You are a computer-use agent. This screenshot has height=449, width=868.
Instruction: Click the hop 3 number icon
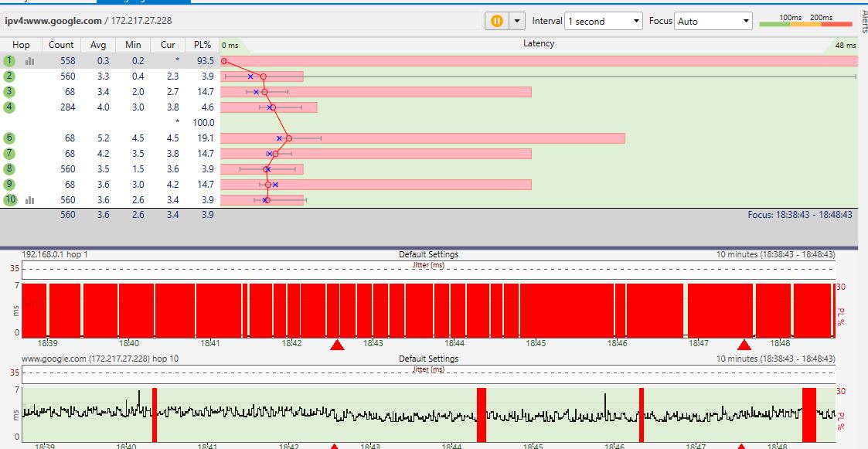click(9, 91)
